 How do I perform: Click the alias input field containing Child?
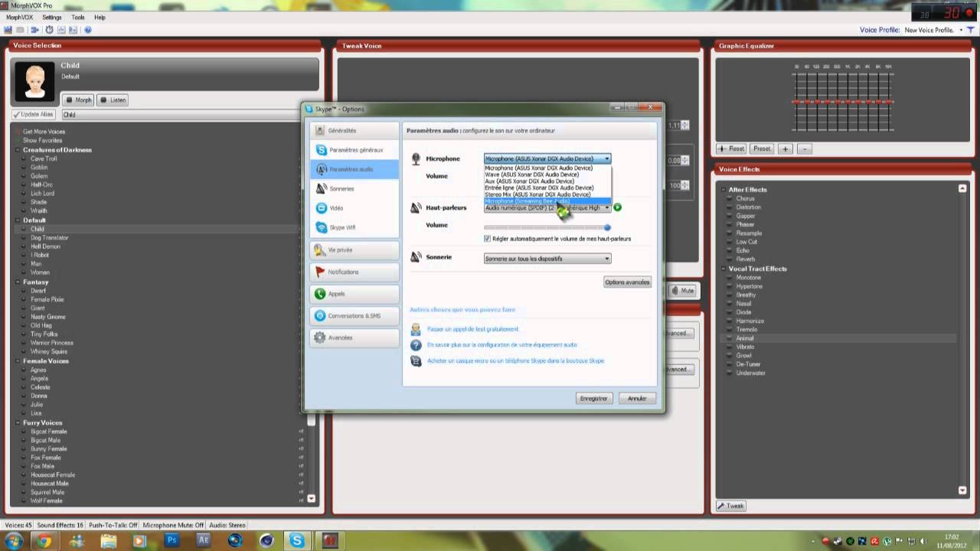190,115
